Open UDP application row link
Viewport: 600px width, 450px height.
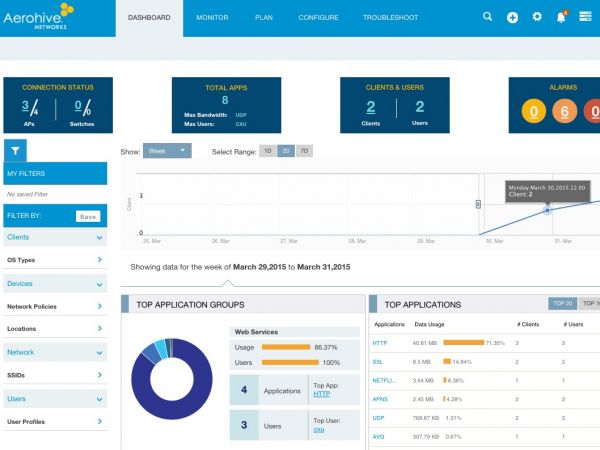(x=378, y=418)
